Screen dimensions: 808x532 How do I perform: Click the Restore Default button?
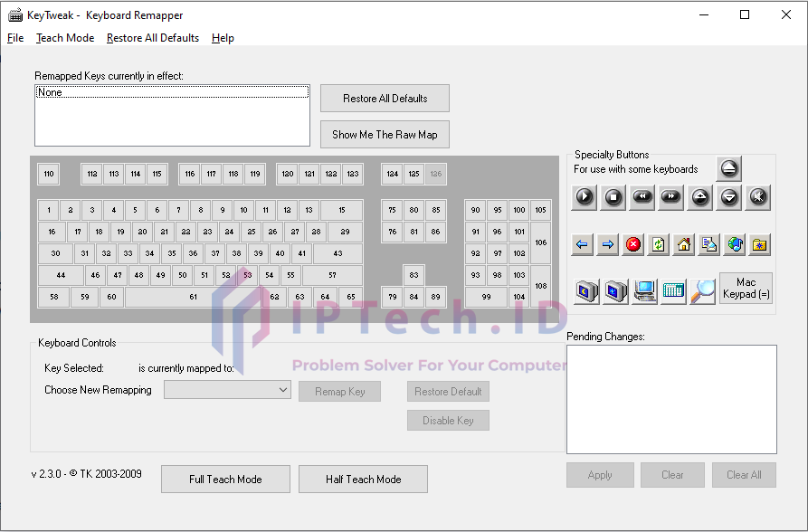tap(448, 392)
